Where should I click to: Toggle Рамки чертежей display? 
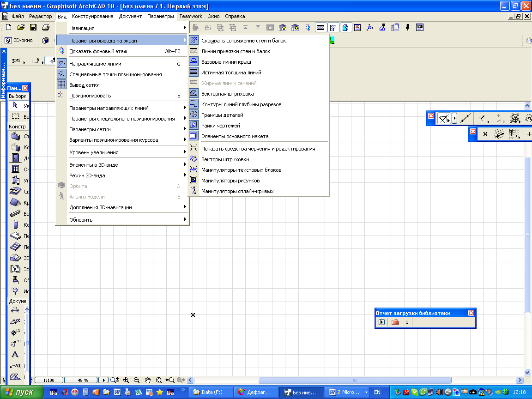click(259, 126)
